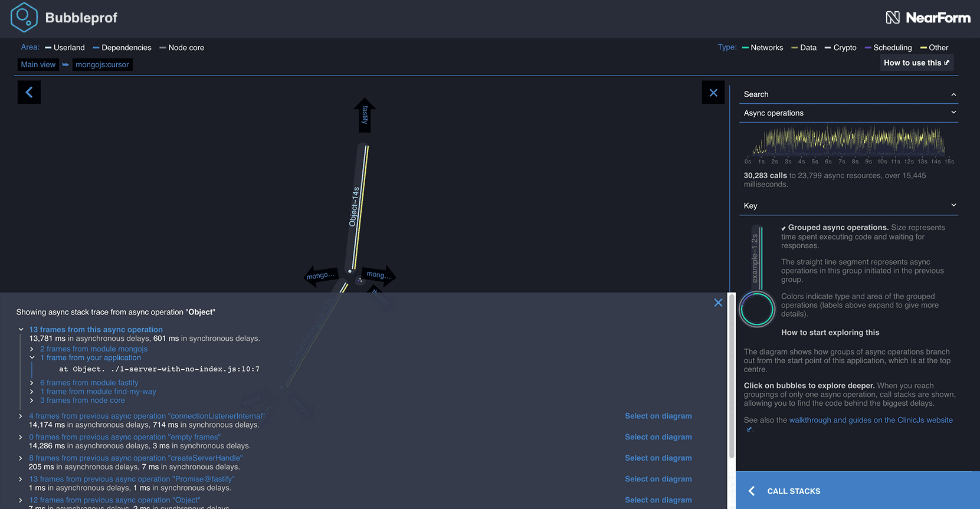Expand 12 frames from previous operation Object
This screenshot has height=509, width=980.
tap(114, 500)
